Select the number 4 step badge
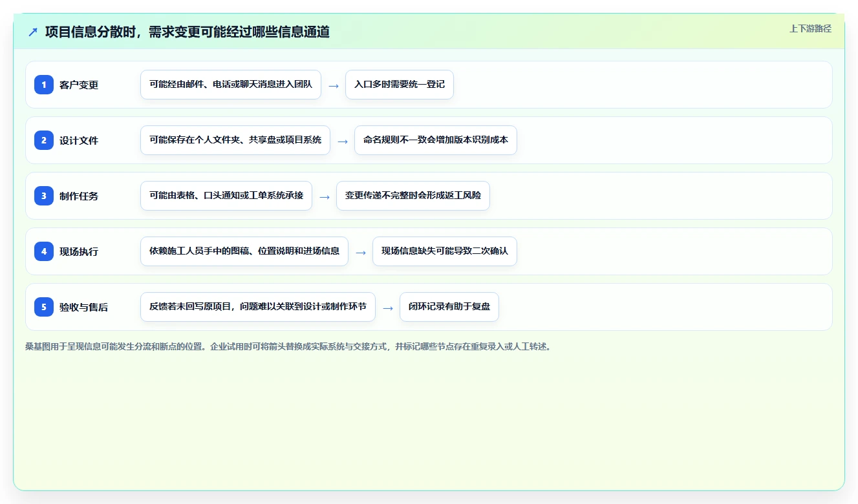The image size is (858, 504). (44, 251)
